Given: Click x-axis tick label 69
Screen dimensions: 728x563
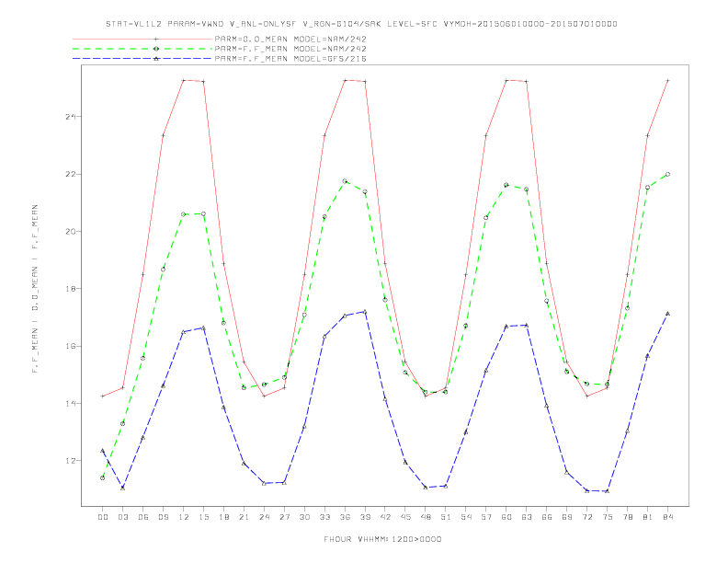Looking at the screenshot, I should tap(567, 517).
